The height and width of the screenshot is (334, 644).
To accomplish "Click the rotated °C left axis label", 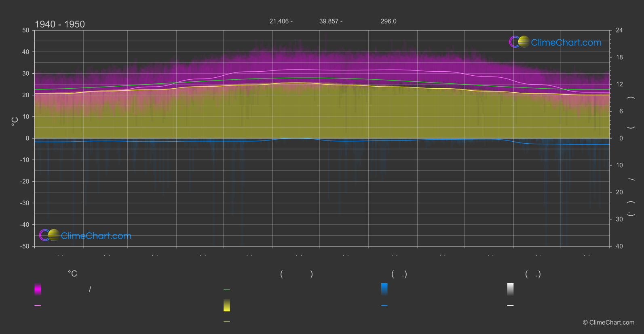I will (x=15, y=121).
